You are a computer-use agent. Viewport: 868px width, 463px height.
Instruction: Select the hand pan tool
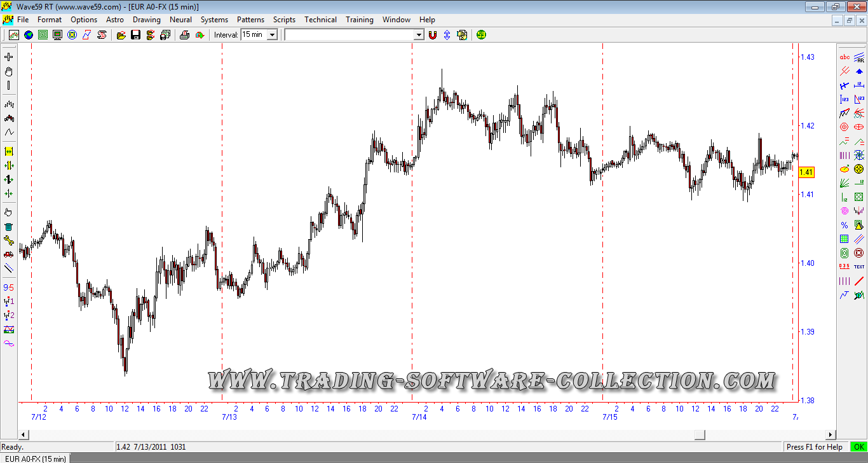(x=9, y=71)
